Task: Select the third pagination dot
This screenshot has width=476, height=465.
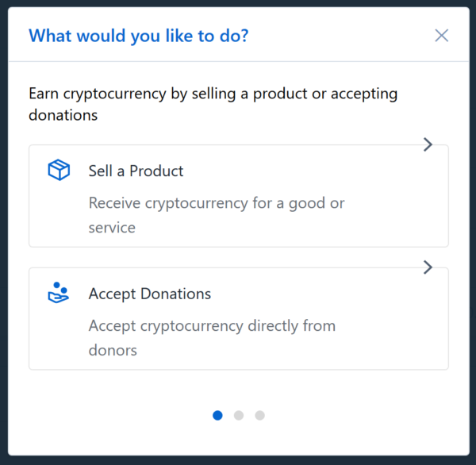Action: tap(259, 415)
